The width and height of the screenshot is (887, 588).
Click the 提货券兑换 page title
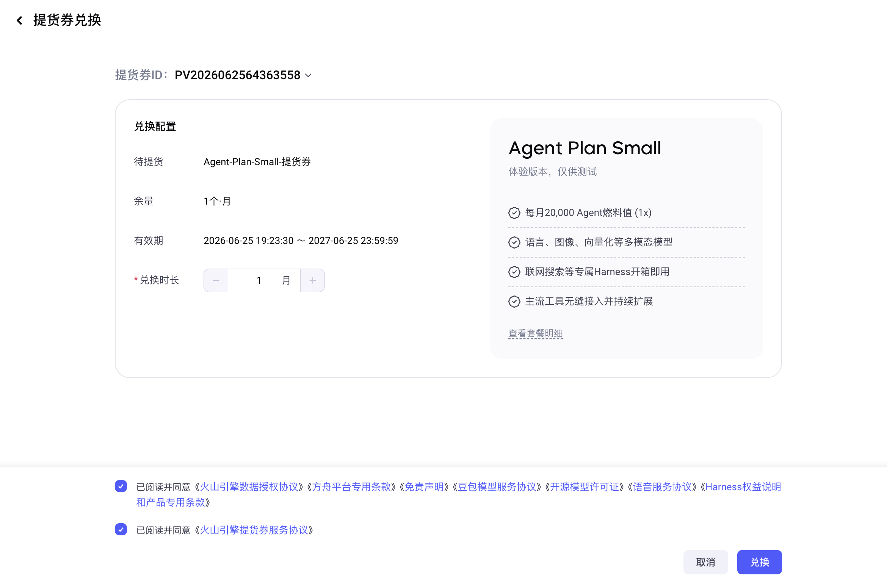[67, 20]
